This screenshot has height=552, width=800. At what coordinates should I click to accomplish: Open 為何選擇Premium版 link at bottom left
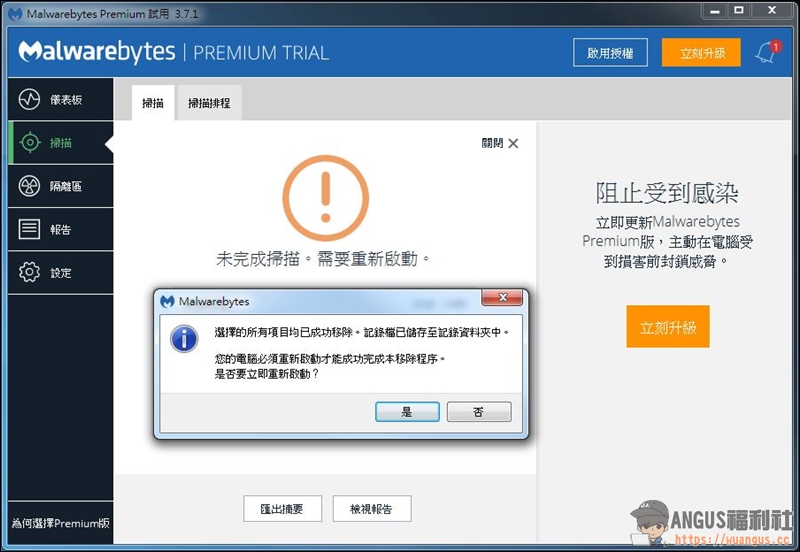tap(60, 523)
